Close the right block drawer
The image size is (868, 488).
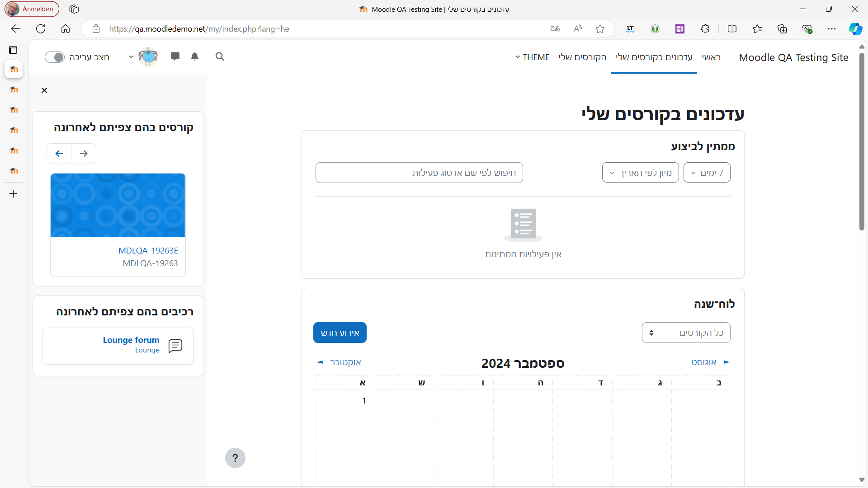(44, 90)
